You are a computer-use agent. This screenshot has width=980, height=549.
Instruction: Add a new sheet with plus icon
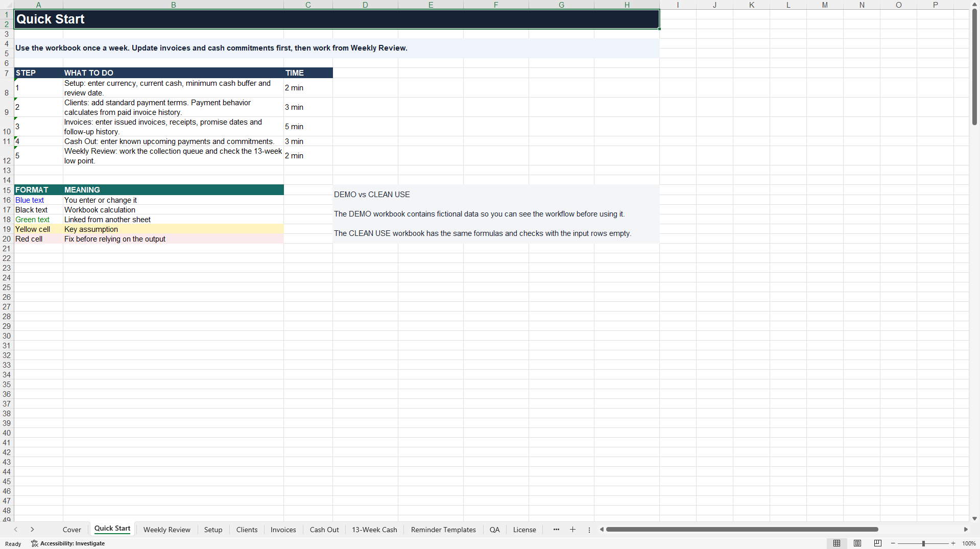[572, 530]
